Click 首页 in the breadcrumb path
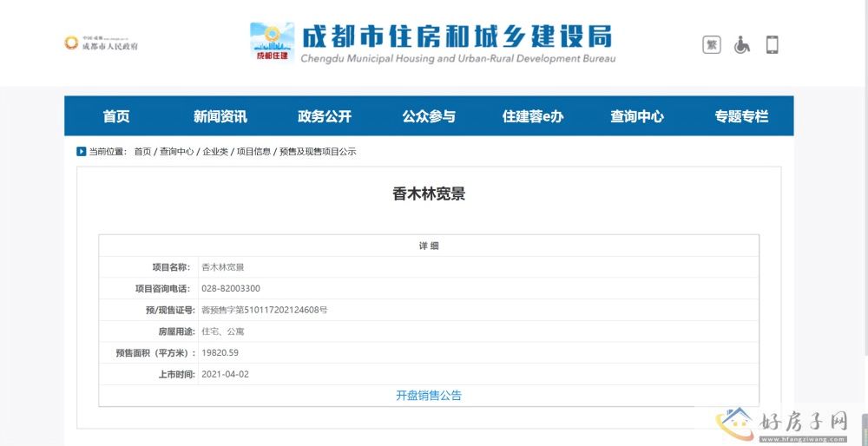The image size is (868, 446). pyautogui.click(x=142, y=152)
